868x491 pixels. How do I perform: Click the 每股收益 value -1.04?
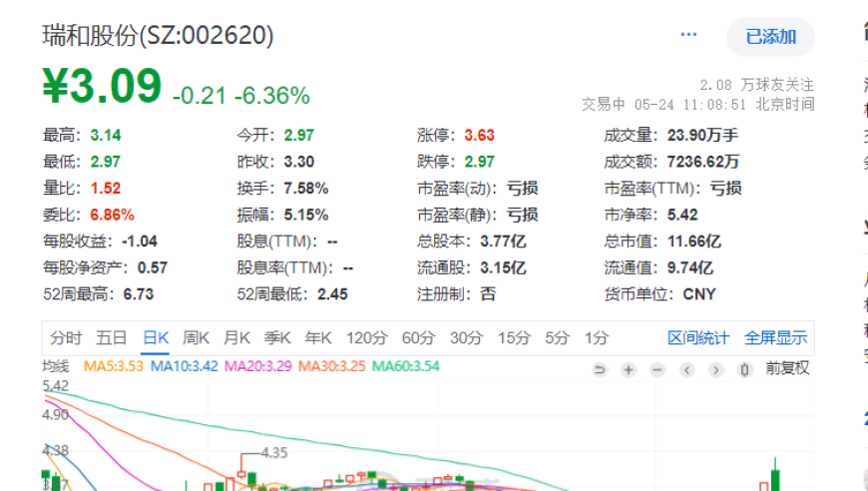pyautogui.click(x=140, y=242)
